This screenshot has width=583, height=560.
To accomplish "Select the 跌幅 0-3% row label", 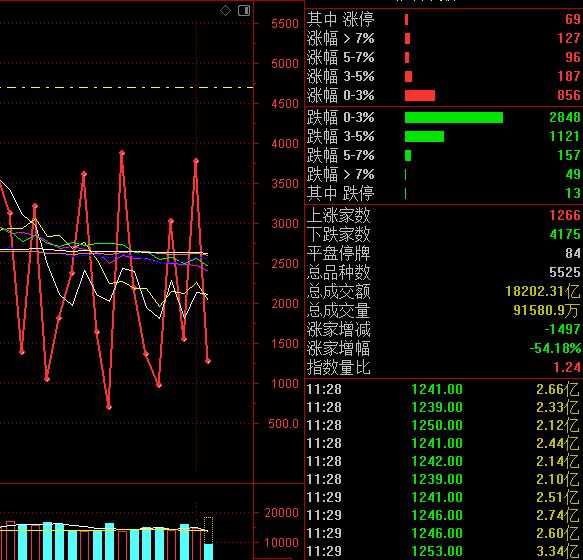I will click(340, 118).
